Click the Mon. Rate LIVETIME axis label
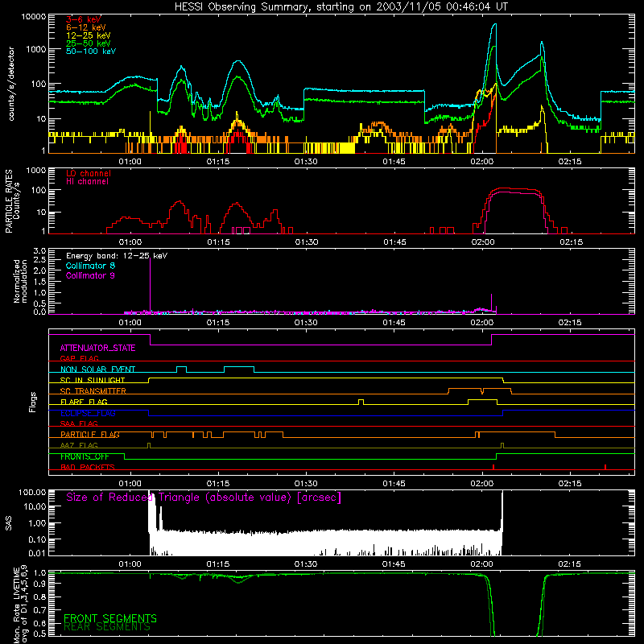Screen dimensions: 644x644 pyautogui.click(x=20, y=605)
